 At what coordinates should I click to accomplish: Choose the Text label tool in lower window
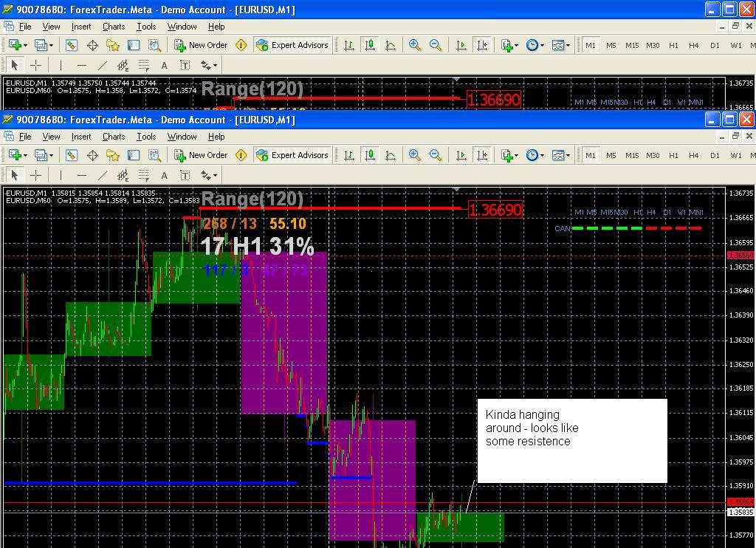coord(185,176)
